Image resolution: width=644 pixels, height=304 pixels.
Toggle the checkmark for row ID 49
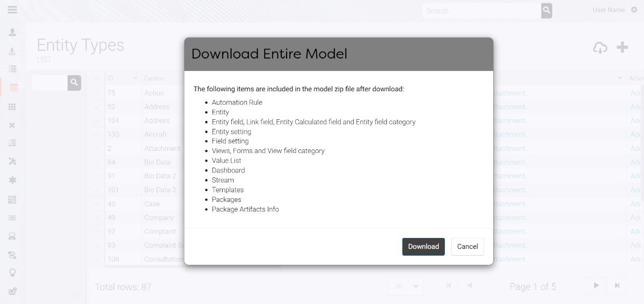click(96, 218)
